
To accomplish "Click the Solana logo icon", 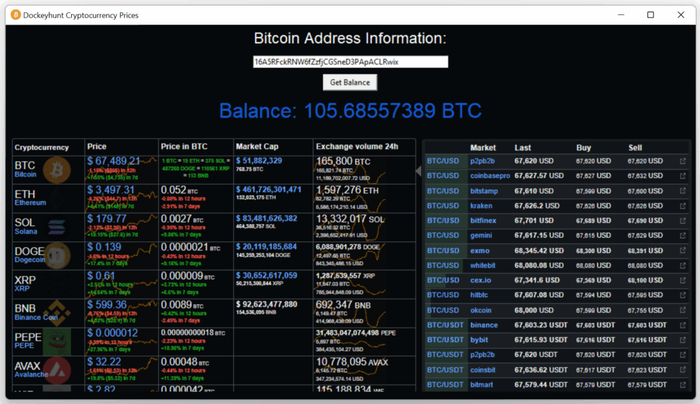I will coord(52,225).
